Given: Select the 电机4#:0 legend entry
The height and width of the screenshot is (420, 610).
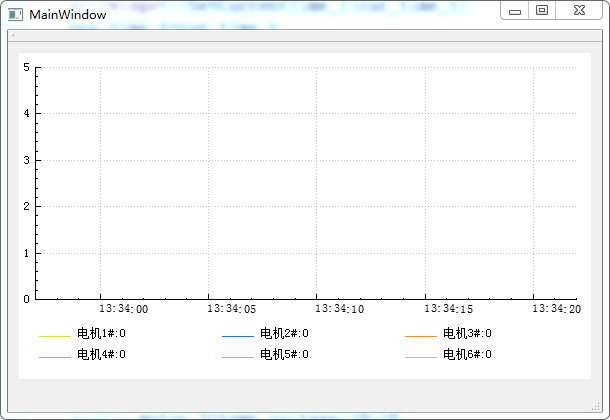Looking at the screenshot, I should (82, 354).
